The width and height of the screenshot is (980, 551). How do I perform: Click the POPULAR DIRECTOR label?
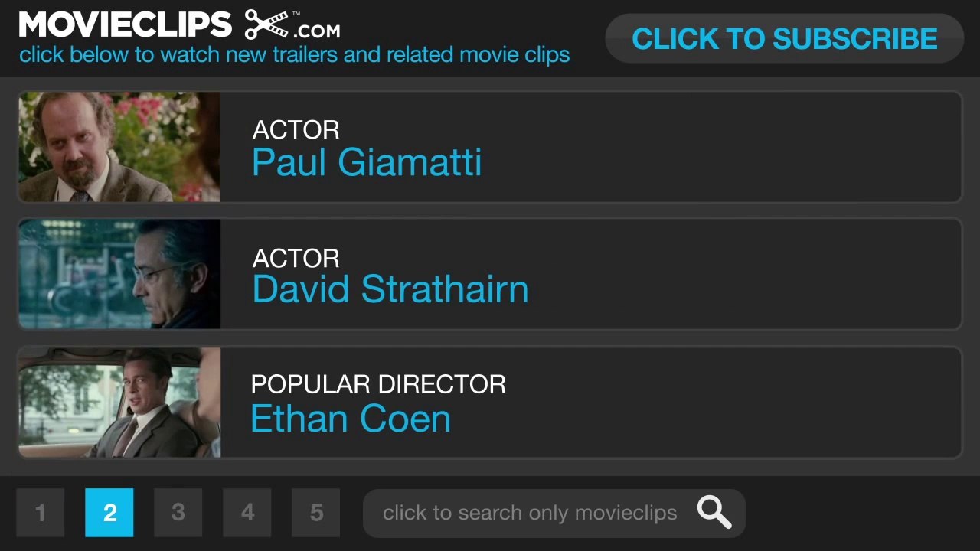pyautogui.click(x=378, y=384)
